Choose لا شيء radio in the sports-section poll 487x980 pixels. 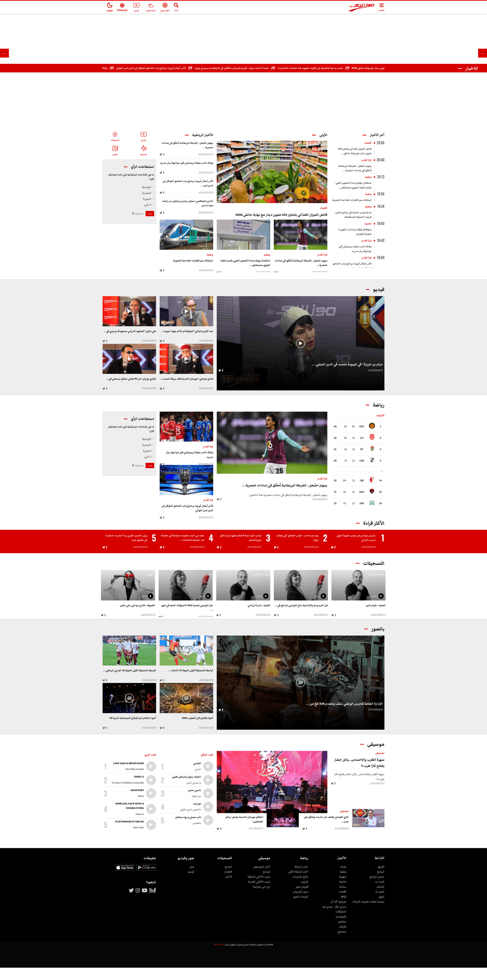click(x=153, y=457)
